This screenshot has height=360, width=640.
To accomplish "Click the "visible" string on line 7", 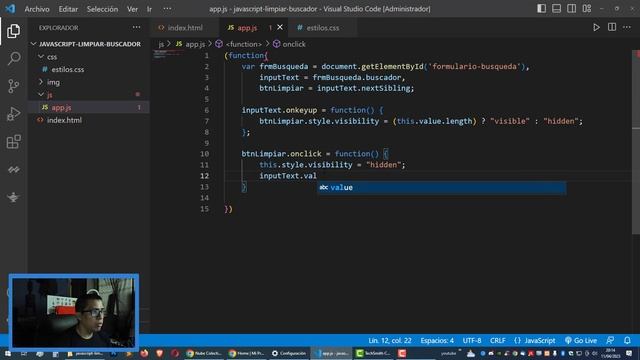I will [510, 121].
